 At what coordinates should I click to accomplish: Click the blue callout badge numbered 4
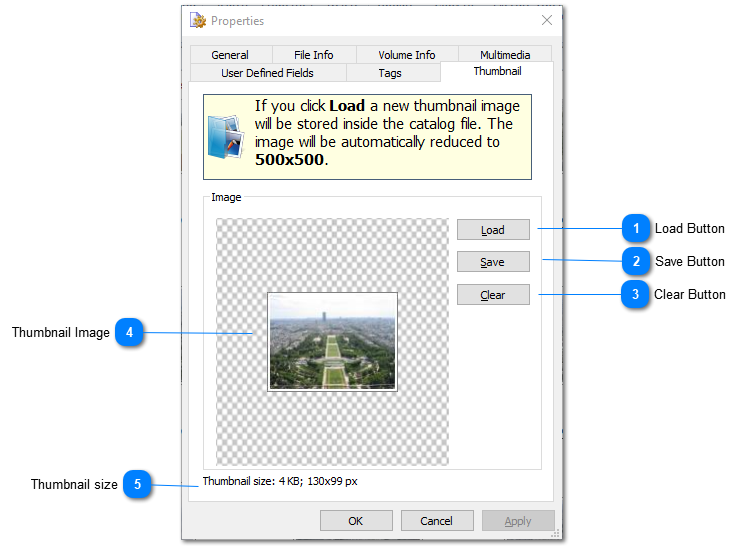tap(130, 333)
